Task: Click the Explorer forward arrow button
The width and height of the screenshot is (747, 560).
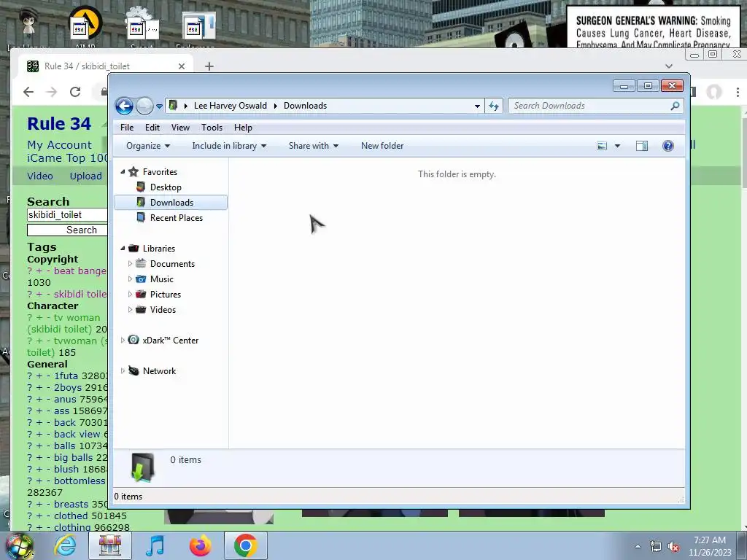Action: 144,106
